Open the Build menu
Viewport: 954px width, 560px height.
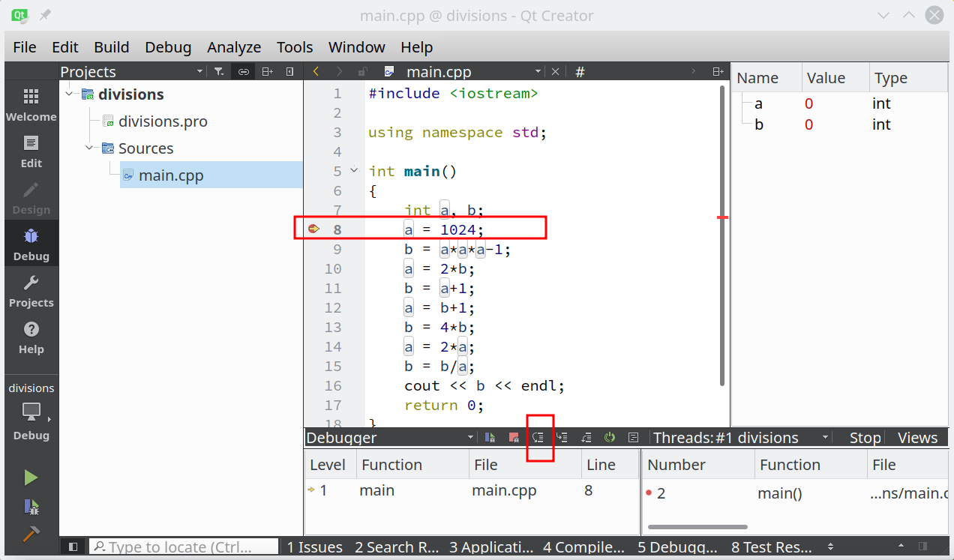click(x=112, y=46)
